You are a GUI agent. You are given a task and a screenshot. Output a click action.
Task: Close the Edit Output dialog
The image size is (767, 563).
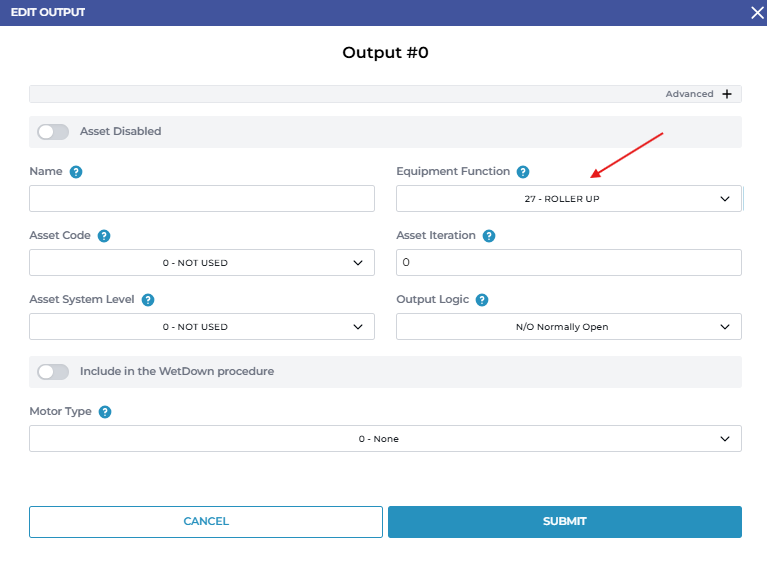pyautogui.click(x=756, y=12)
